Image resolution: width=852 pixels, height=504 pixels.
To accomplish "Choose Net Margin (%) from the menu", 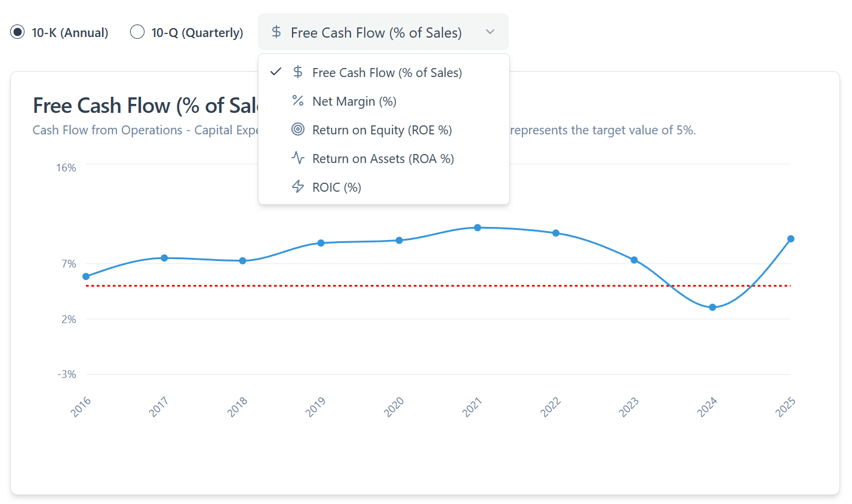I will (x=354, y=102).
